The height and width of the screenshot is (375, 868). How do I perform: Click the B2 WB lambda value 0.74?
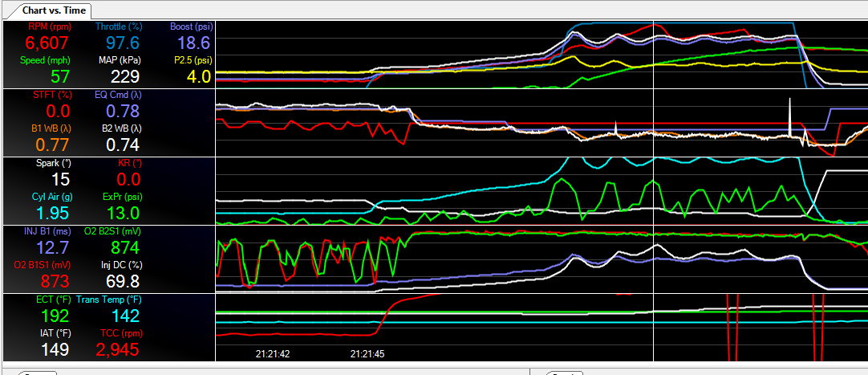(x=123, y=145)
